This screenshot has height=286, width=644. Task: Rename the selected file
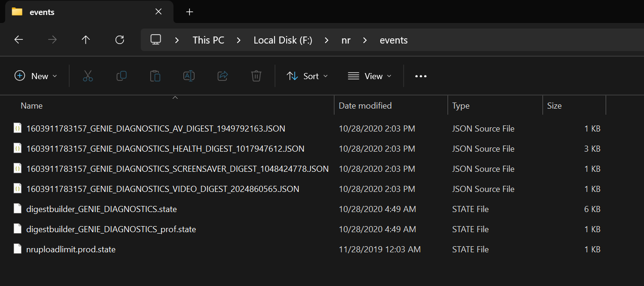[188, 76]
